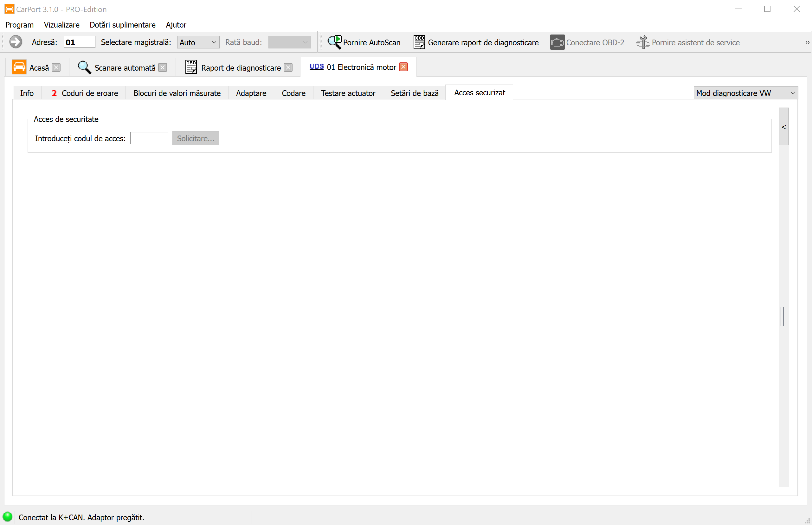Image resolution: width=812 pixels, height=525 pixels.
Task: Close the 01 Electronică motor tab
Action: (403, 67)
